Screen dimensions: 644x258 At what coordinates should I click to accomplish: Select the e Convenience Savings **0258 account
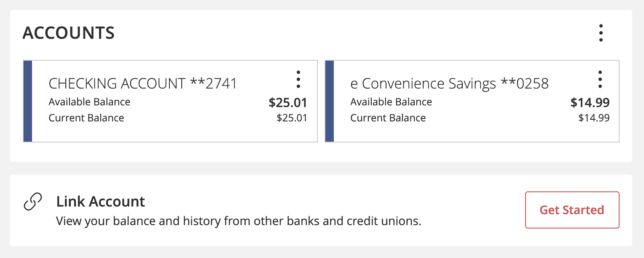(x=449, y=83)
